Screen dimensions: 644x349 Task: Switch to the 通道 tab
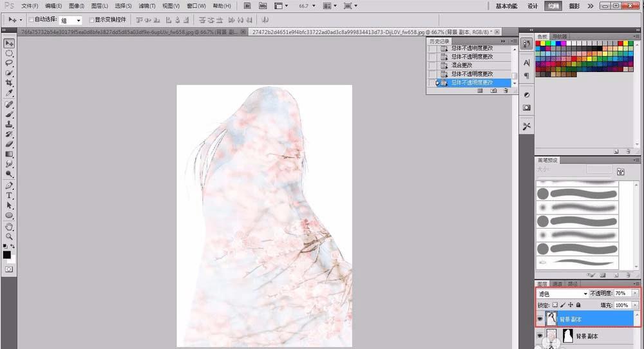click(558, 284)
